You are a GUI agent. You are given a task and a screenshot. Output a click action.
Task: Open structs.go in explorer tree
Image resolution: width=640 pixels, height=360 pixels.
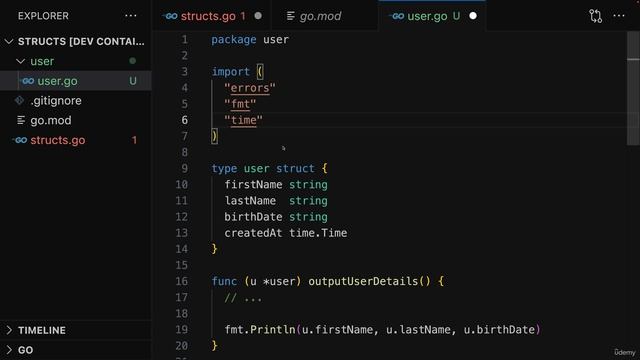pyautogui.click(x=58, y=140)
